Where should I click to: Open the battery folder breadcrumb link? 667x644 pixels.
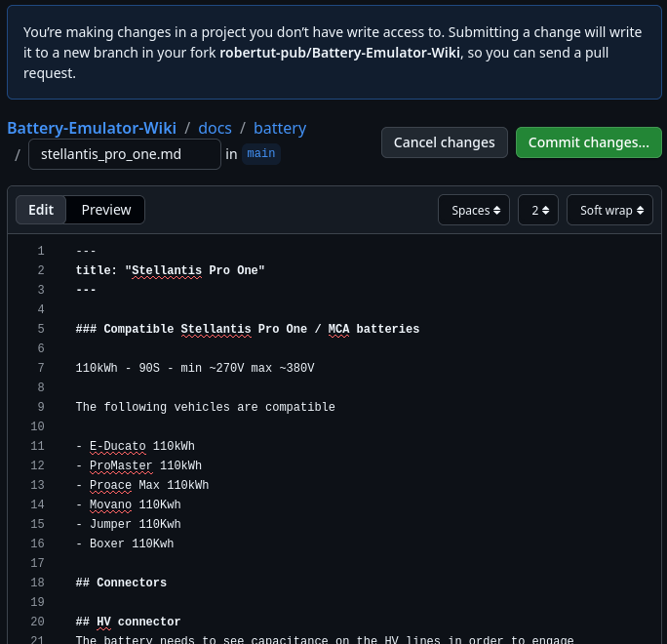(x=280, y=128)
